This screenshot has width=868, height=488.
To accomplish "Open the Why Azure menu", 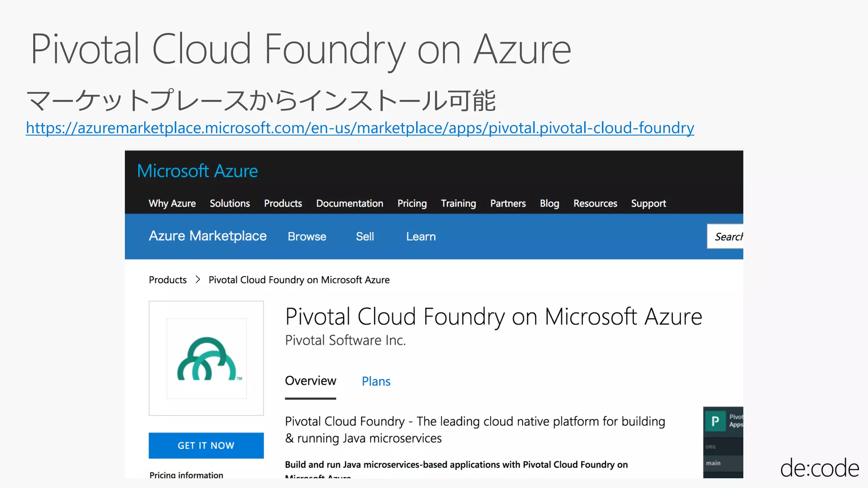I will point(172,204).
